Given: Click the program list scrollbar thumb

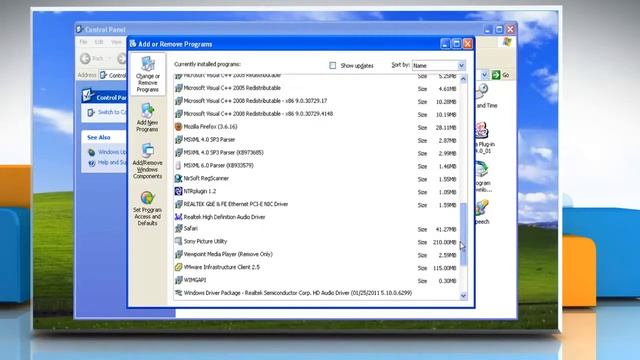Looking at the screenshot, I should pos(463,234).
